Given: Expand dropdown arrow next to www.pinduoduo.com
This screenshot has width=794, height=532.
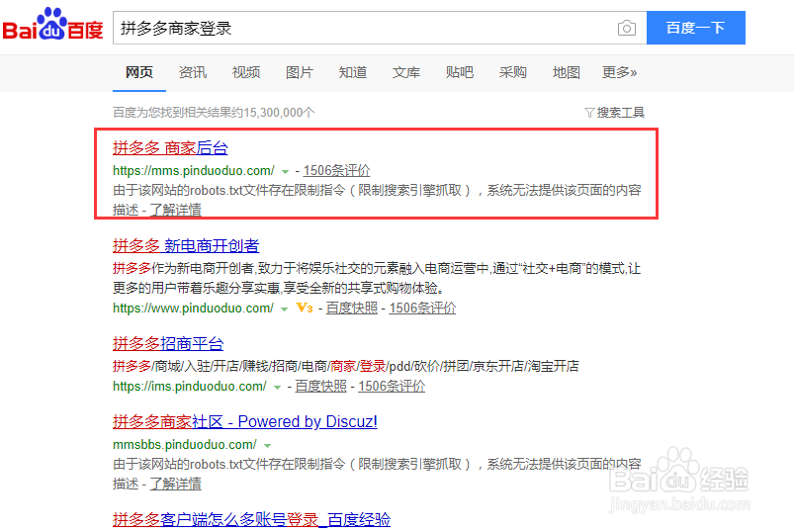Looking at the screenshot, I should (x=284, y=309).
